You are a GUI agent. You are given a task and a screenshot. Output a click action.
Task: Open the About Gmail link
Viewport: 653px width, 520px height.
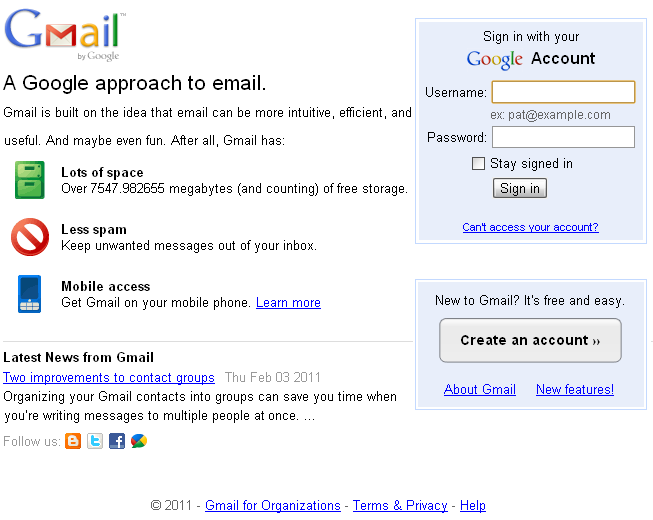point(480,390)
